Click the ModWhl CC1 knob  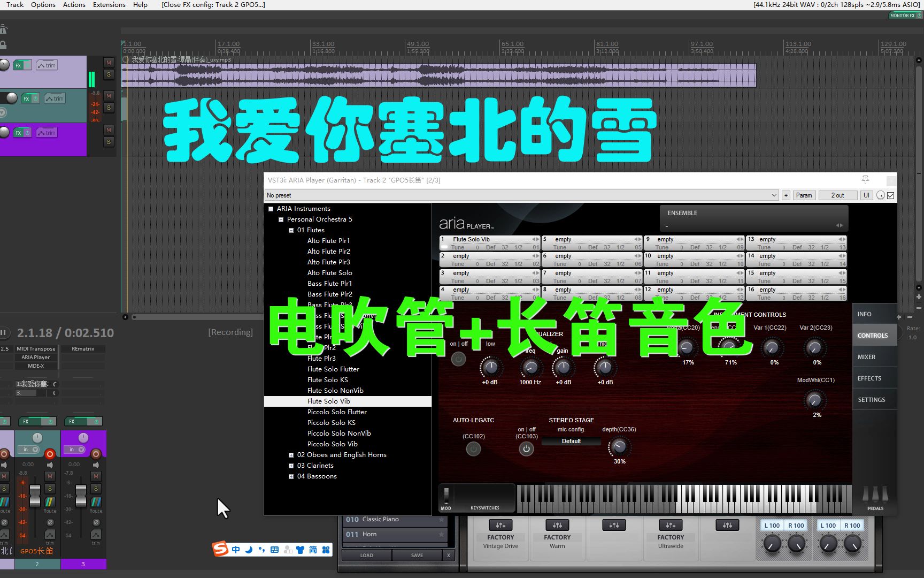click(814, 400)
